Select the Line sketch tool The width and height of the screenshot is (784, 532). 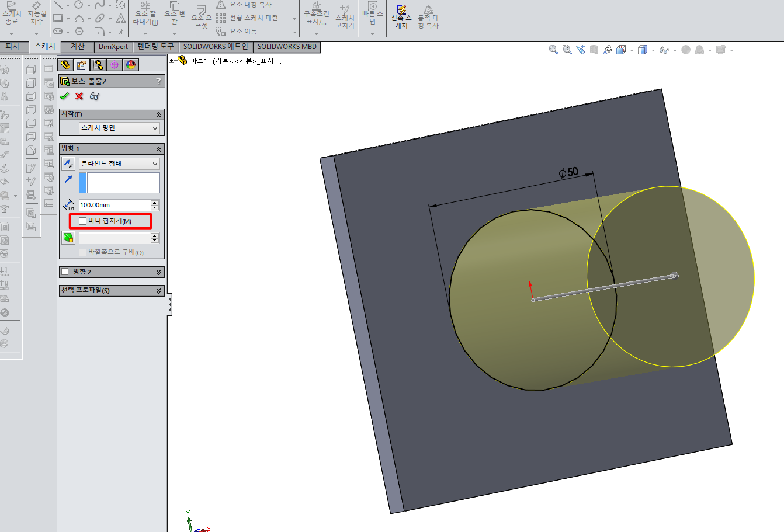pos(58,5)
